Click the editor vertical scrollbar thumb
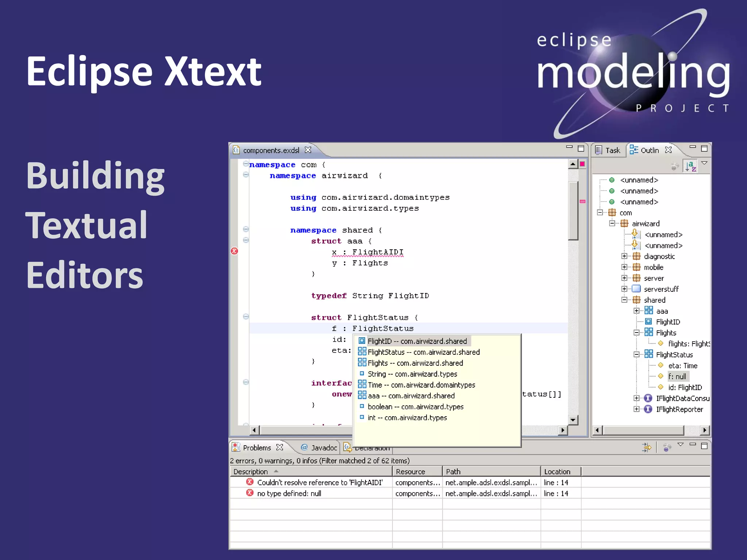This screenshot has width=747, height=560. [x=573, y=211]
